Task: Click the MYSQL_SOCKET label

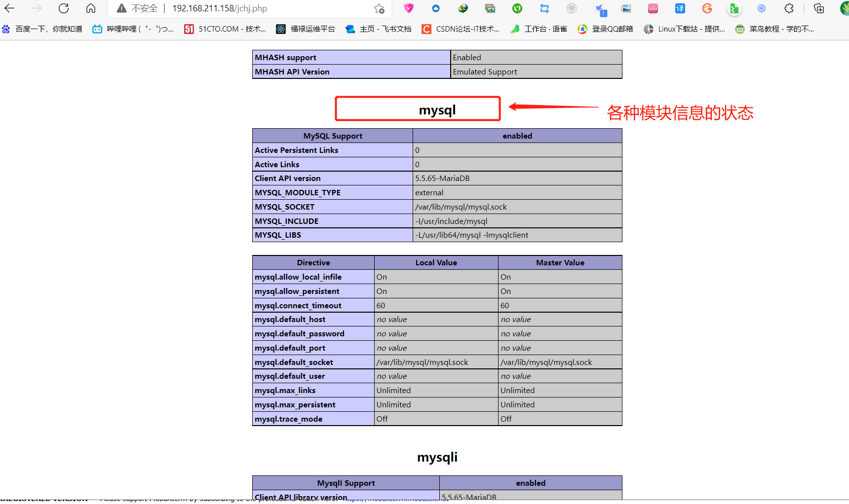Action: point(285,207)
